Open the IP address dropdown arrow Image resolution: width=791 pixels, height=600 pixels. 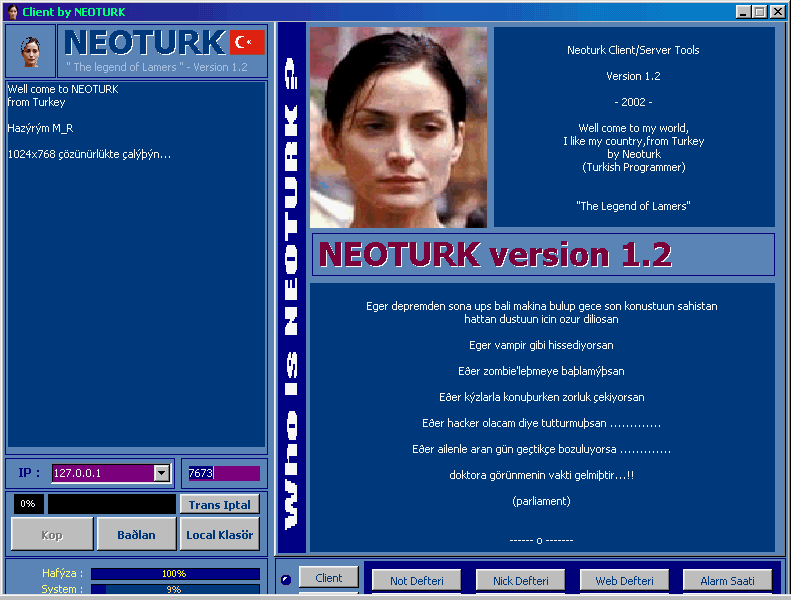(162, 473)
